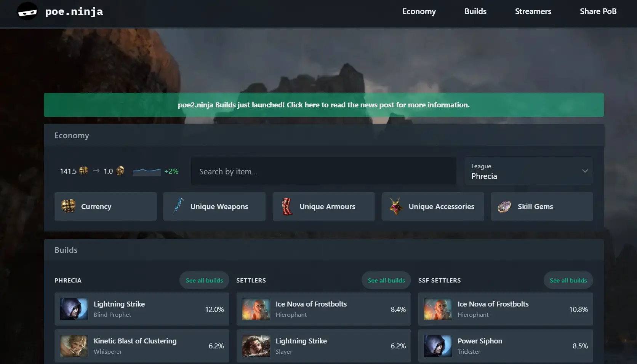
Task: Open Power Siphon Trickster build card
Action: [x=506, y=346]
